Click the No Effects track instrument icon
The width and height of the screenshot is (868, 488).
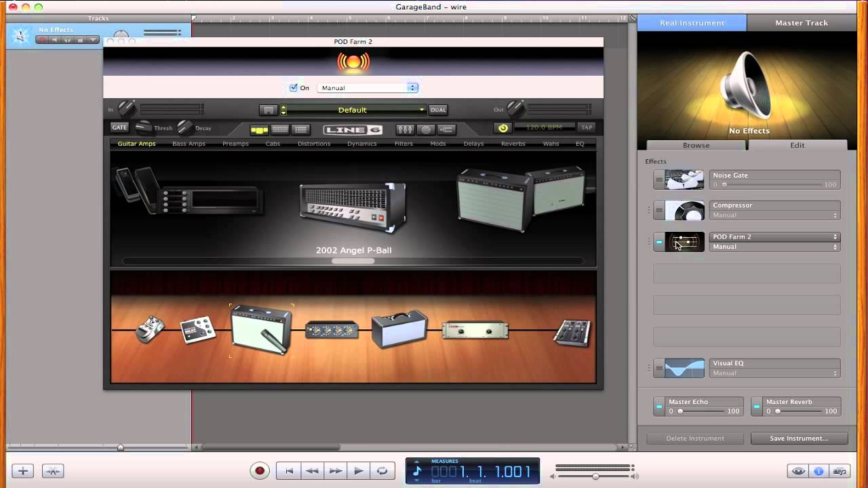coord(21,36)
